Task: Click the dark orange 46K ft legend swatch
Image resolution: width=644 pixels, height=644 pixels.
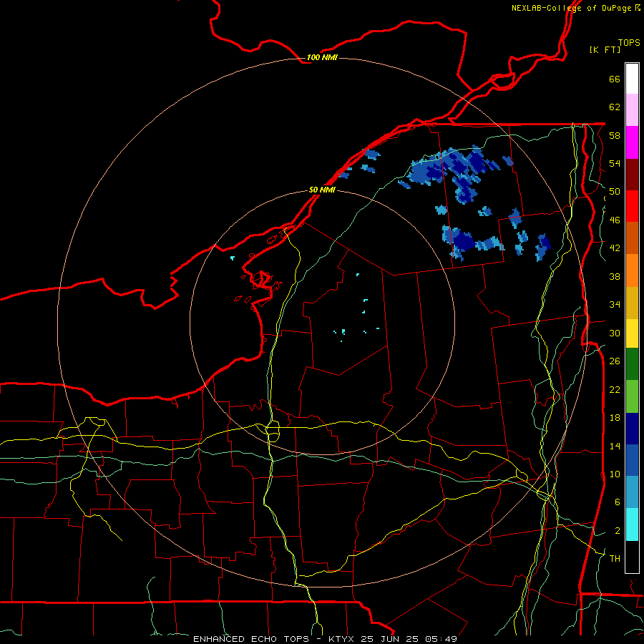Action: tap(632, 238)
